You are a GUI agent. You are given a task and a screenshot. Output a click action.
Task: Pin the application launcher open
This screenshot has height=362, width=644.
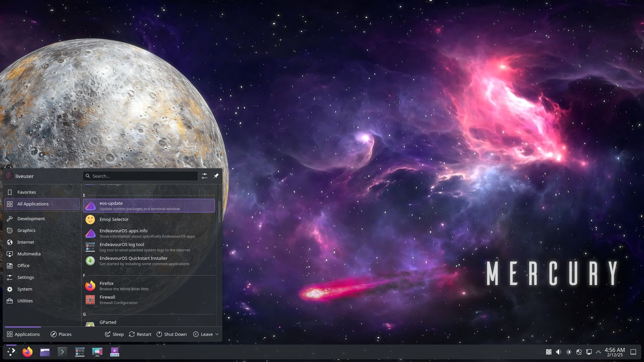tap(216, 176)
